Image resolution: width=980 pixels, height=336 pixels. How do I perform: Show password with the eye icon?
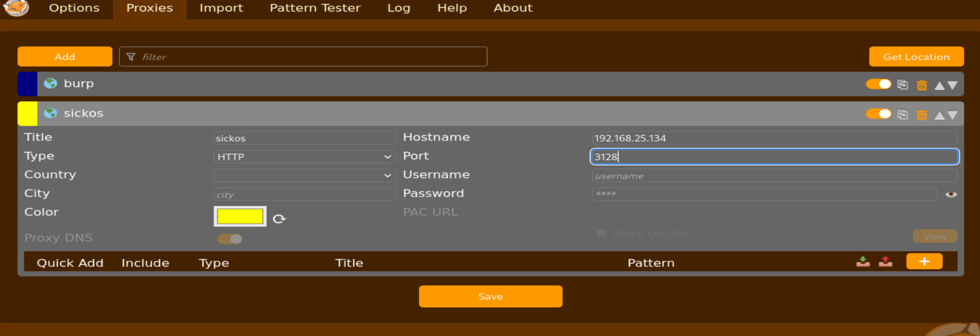(x=951, y=194)
